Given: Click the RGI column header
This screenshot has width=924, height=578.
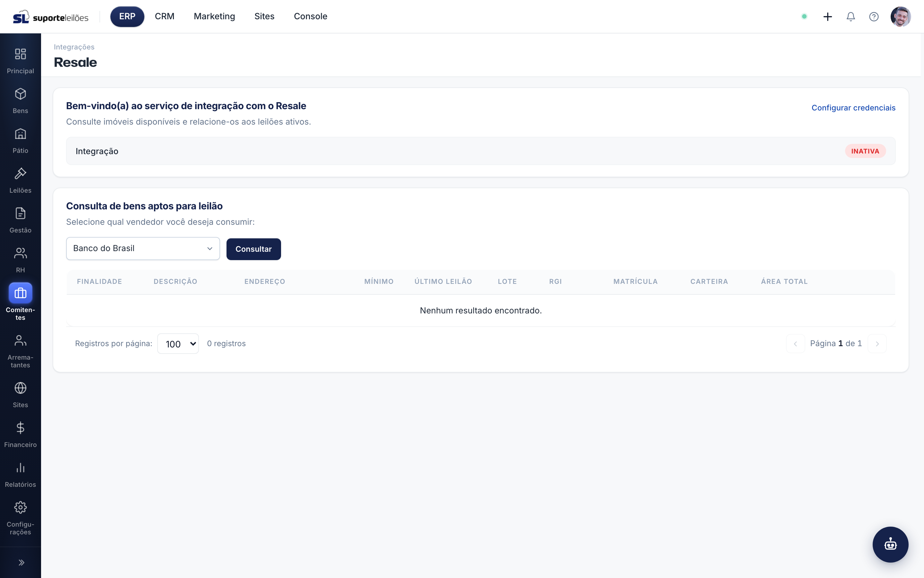Looking at the screenshot, I should tap(556, 281).
